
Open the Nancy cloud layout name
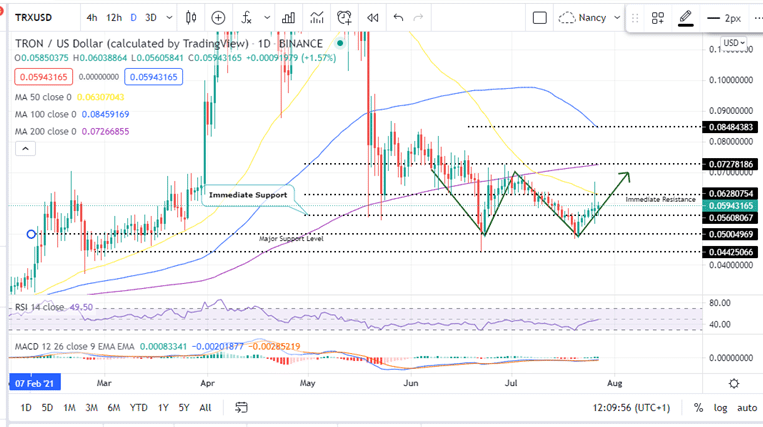pyautogui.click(x=582, y=18)
